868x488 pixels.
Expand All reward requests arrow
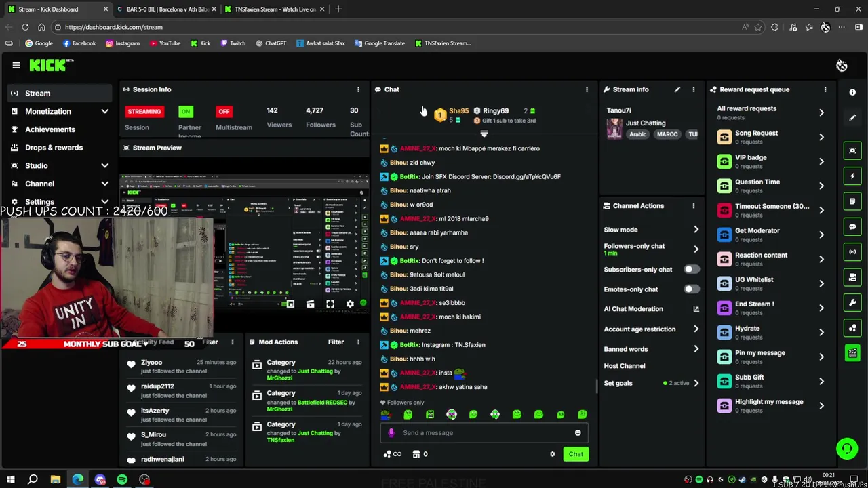pyautogui.click(x=821, y=113)
